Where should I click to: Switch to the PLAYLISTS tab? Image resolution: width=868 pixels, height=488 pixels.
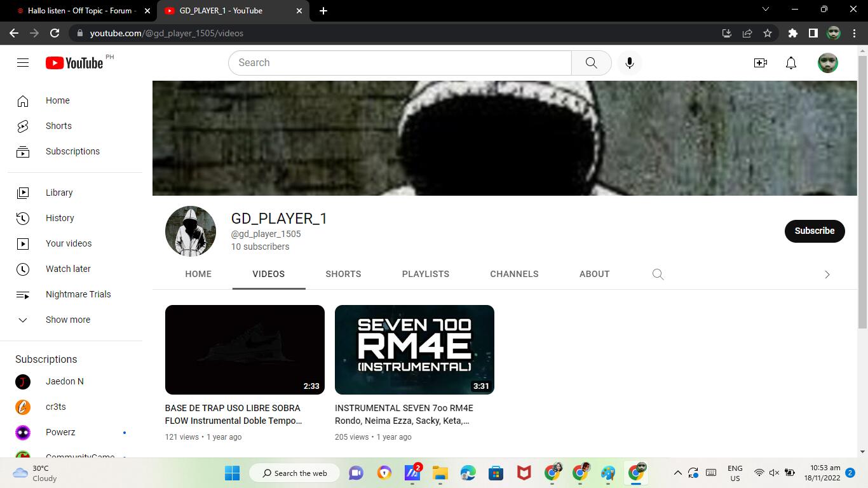click(x=425, y=274)
